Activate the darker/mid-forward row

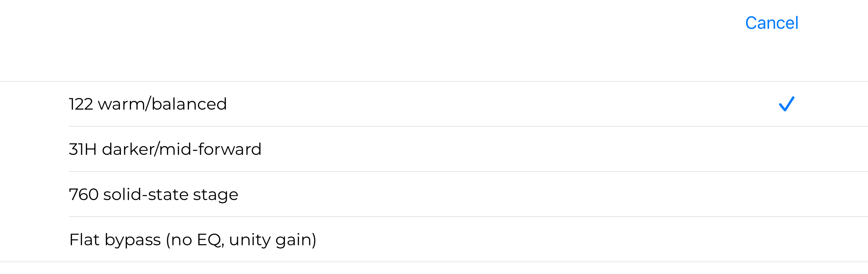tap(434, 149)
